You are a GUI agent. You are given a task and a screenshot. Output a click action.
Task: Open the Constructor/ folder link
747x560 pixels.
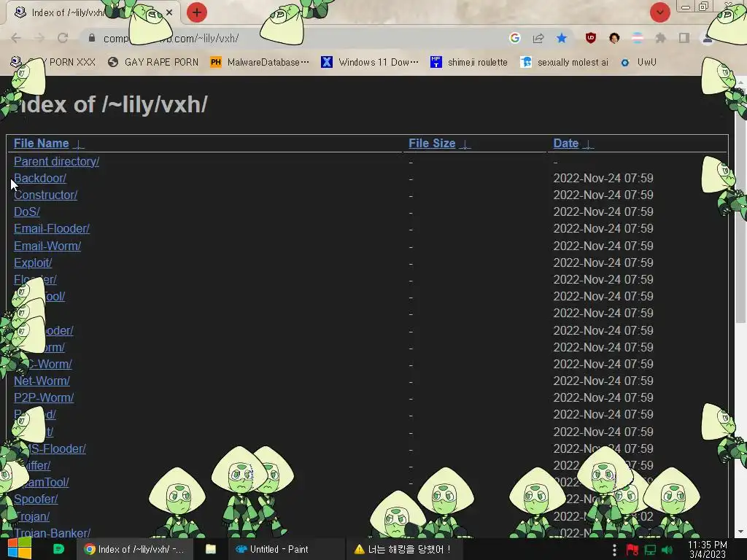point(45,195)
